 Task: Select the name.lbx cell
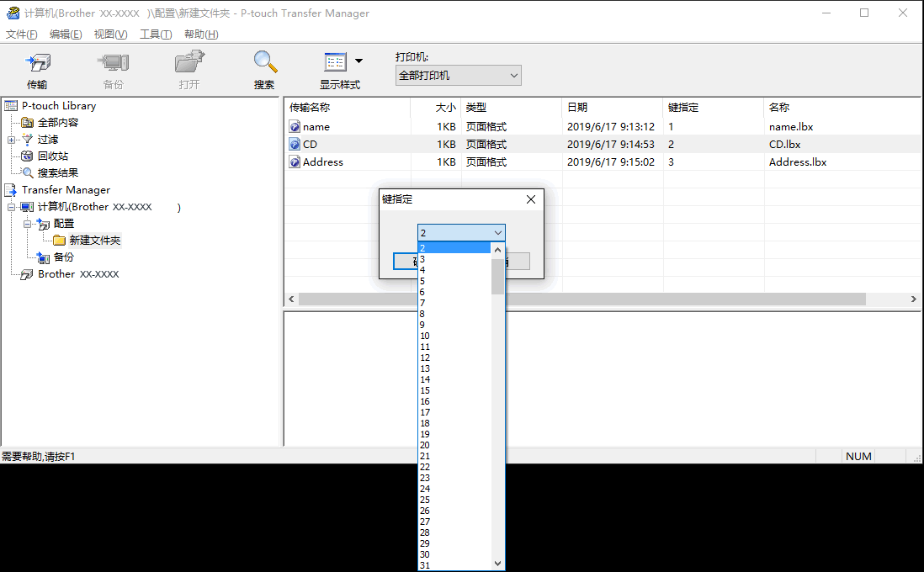[791, 127]
